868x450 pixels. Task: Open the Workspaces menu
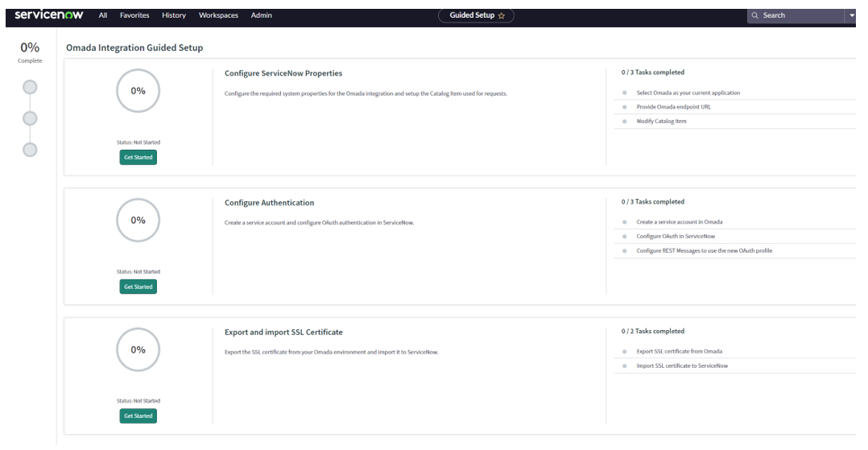pos(219,15)
